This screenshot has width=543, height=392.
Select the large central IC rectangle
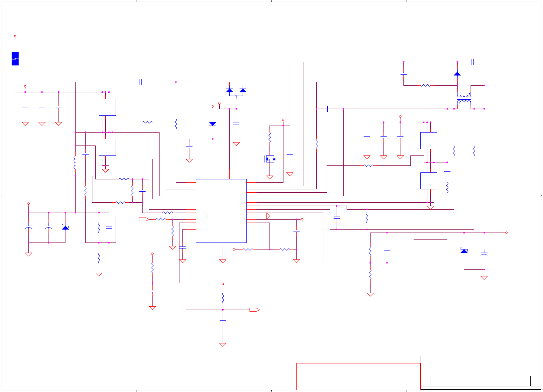click(221, 211)
